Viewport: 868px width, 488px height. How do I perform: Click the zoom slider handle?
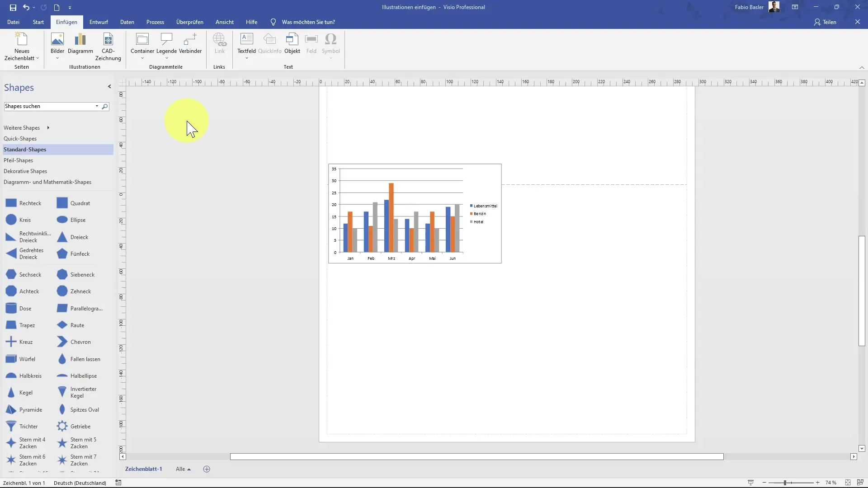click(x=785, y=483)
